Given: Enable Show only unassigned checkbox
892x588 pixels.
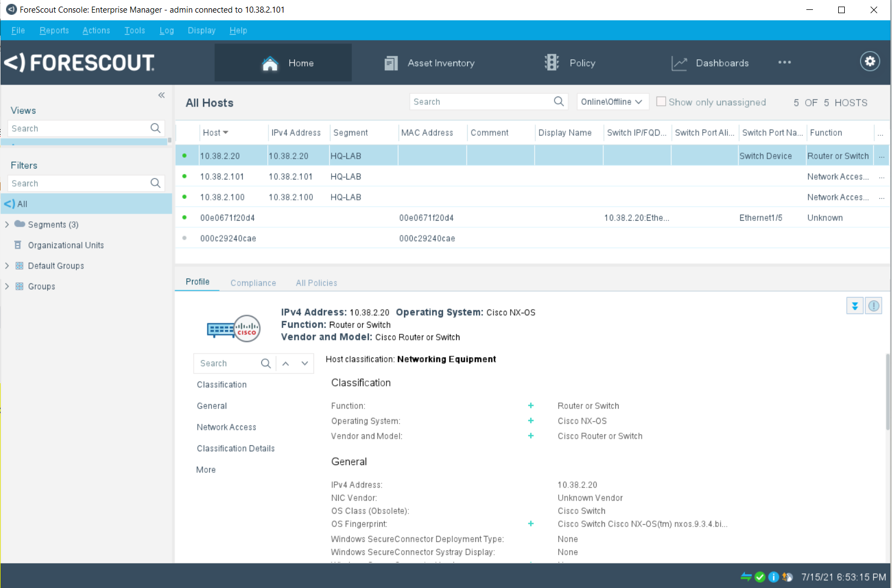Looking at the screenshot, I should [661, 102].
